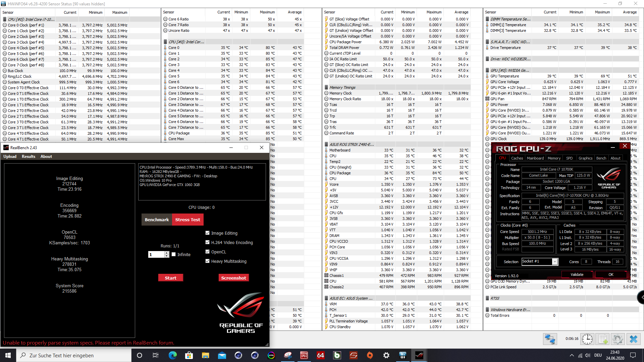Select the ASUS ROG STRIX Z490-E group header
The height and width of the screenshot is (362, 644).
[x=351, y=144]
